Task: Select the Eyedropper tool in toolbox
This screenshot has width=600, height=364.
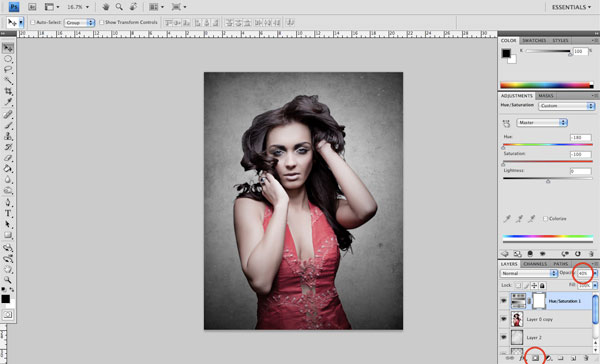Action: 8,102
